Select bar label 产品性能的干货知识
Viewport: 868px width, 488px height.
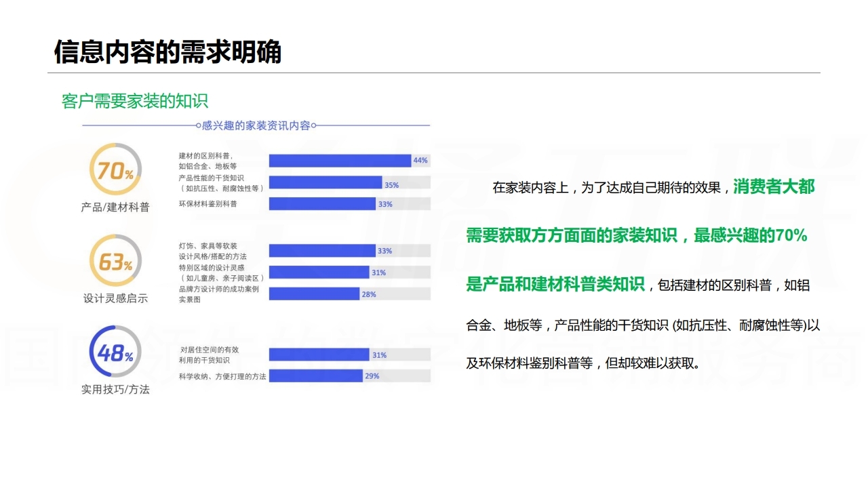[x=221, y=183]
